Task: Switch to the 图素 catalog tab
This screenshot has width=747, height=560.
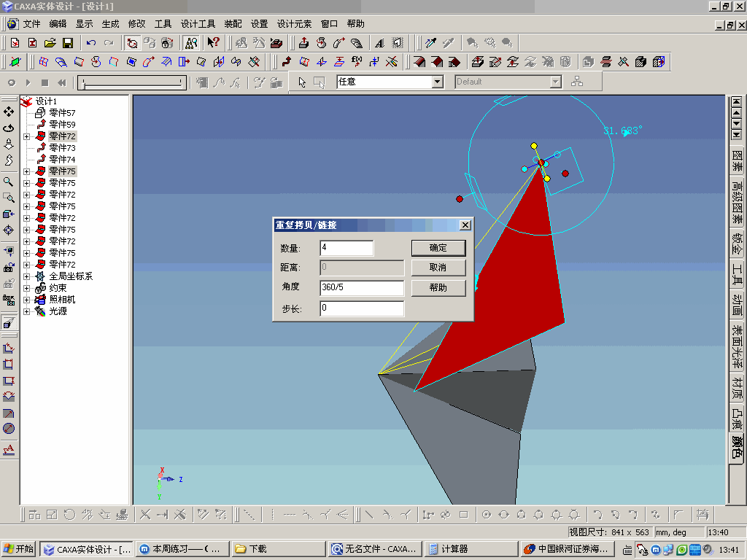Action: click(x=737, y=161)
